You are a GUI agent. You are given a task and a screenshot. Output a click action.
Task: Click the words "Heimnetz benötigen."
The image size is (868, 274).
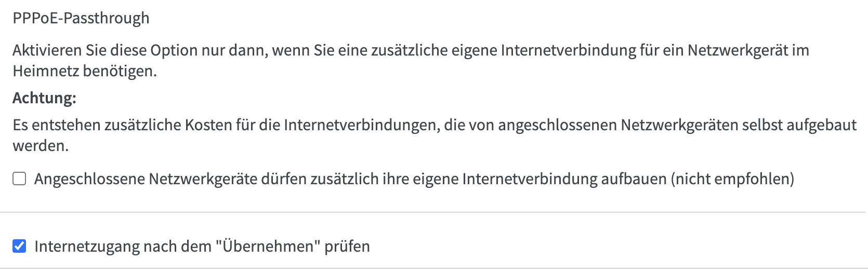(x=85, y=71)
